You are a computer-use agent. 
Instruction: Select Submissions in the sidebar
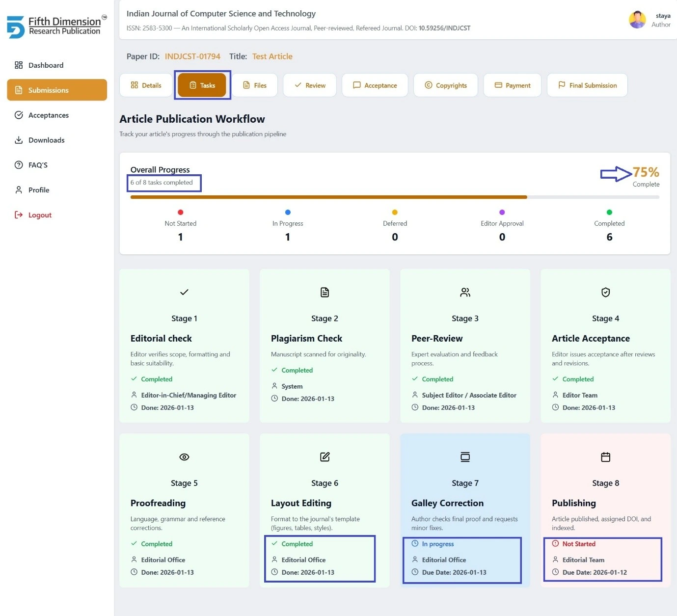point(57,90)
